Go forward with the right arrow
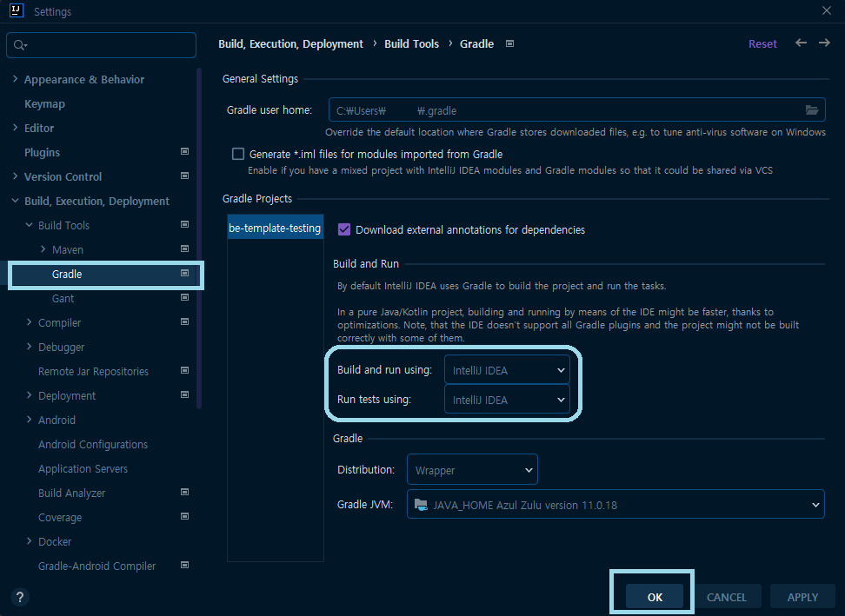 coord(824,43)
